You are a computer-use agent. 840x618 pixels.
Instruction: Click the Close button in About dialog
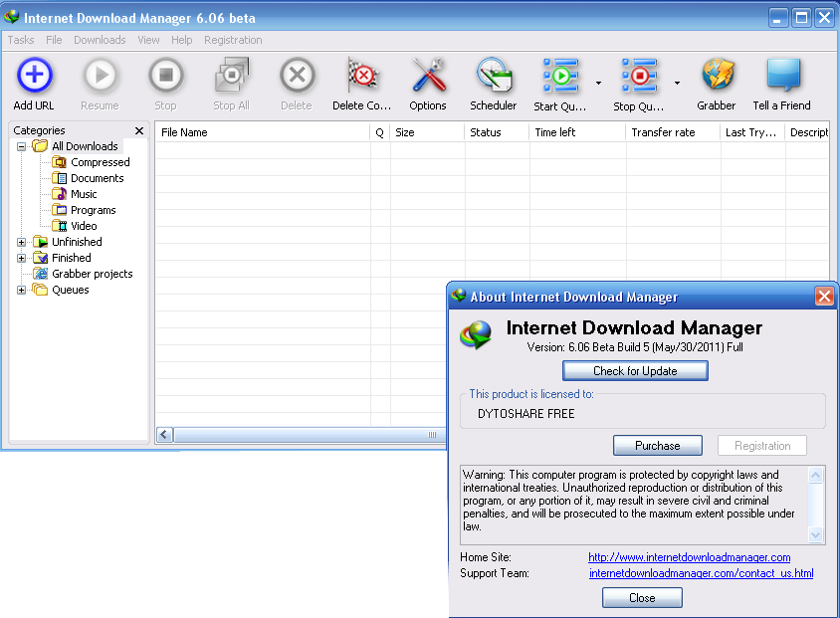coord(642,598)
